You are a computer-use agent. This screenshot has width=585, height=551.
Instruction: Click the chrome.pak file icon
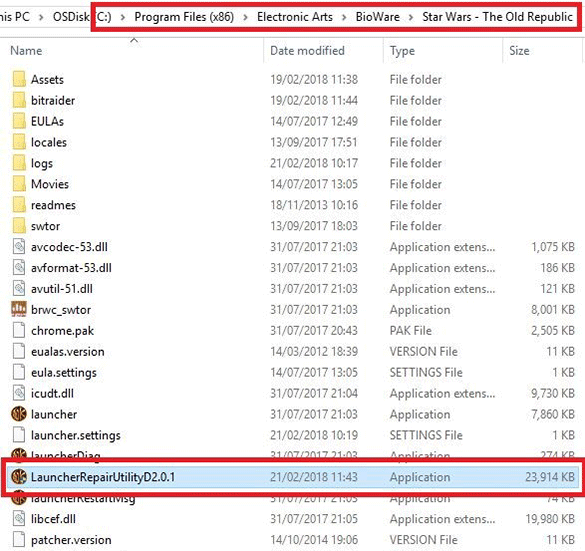pyautogui.click(x=19, y=330)
